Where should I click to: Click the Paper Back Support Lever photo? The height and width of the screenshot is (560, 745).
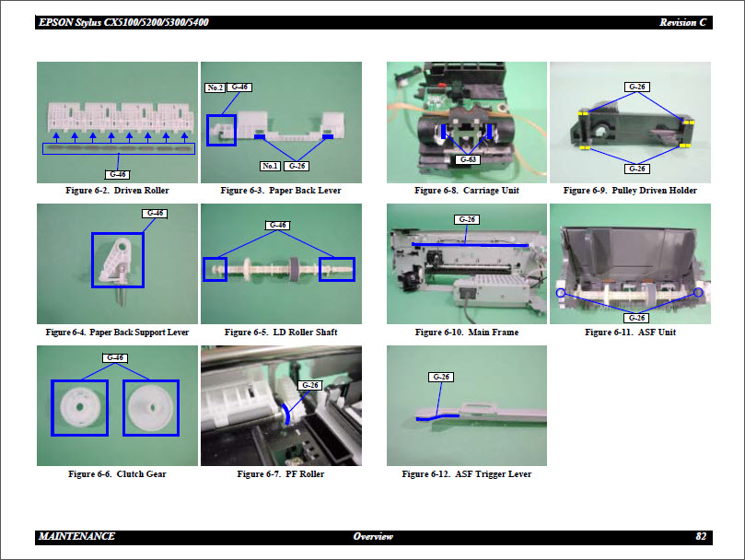(117, 263)
